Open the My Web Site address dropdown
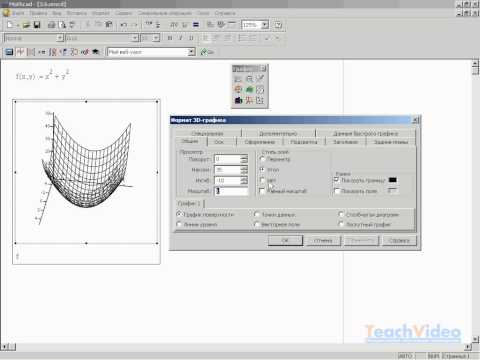 pyautogui.click(x=191, y=52)
